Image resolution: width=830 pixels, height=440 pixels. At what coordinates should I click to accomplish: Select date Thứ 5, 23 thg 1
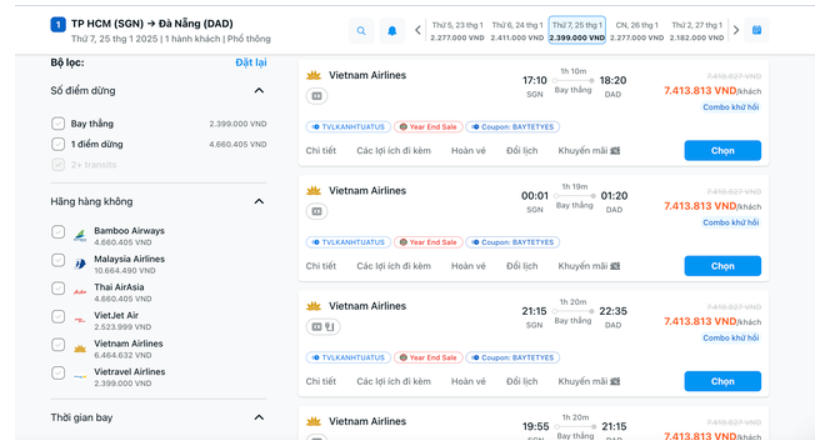pos(457,31)
